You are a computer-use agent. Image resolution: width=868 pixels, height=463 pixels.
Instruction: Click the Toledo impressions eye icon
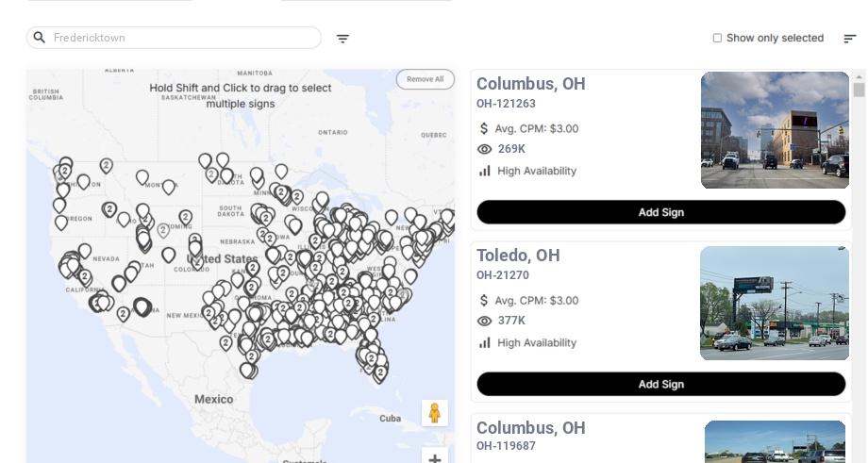(484, 321)
